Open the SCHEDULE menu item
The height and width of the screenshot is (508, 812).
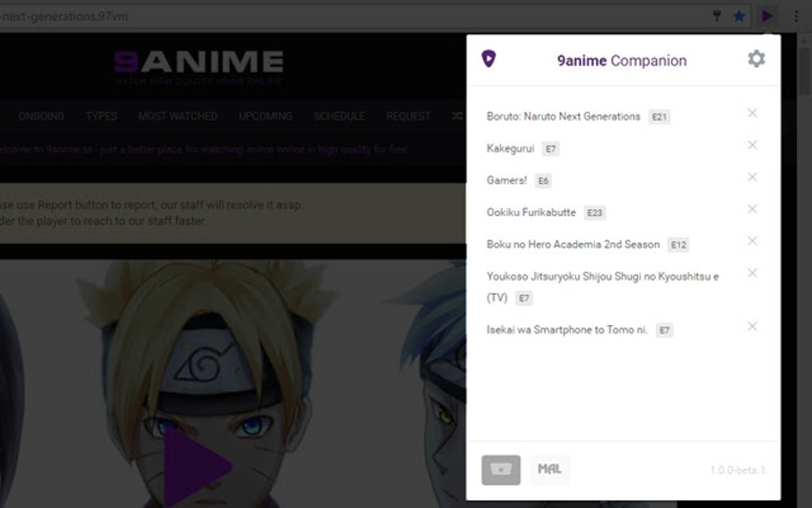click(x=340, y=116)
